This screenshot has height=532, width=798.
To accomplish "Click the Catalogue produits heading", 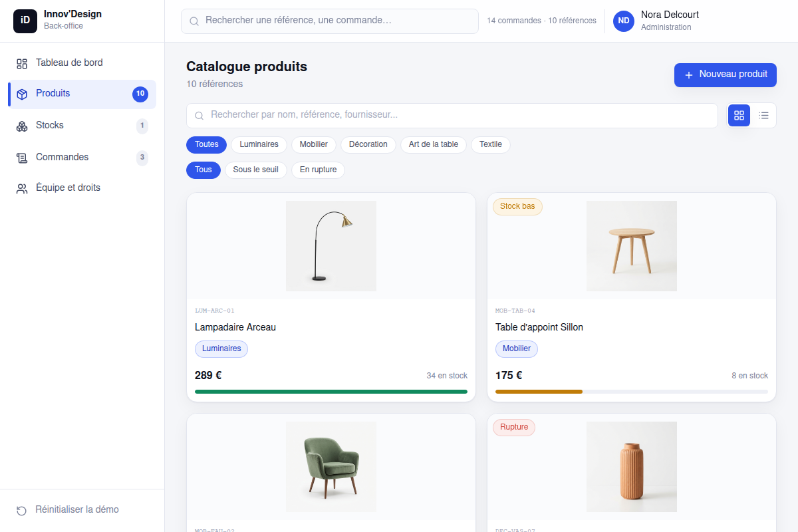I will point(247,66).
